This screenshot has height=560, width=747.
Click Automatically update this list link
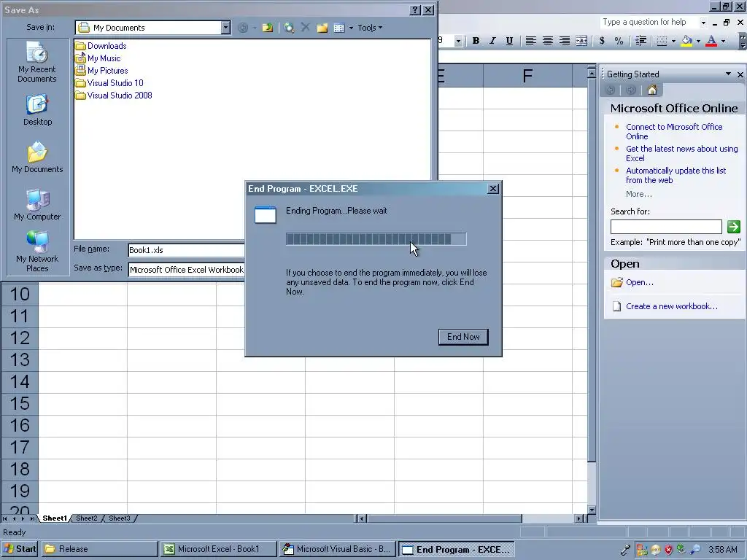tap(676, 175)
